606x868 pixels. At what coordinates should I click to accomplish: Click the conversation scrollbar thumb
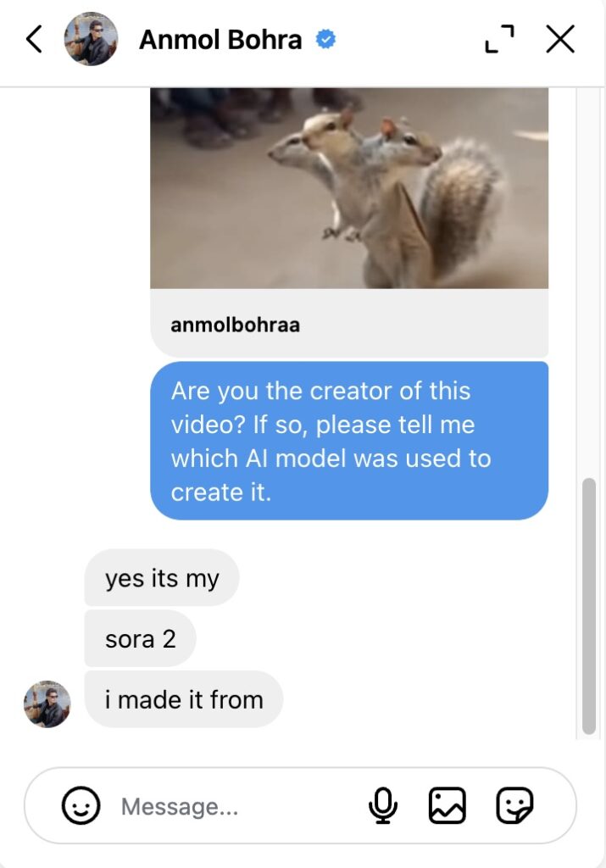(589, 605)
